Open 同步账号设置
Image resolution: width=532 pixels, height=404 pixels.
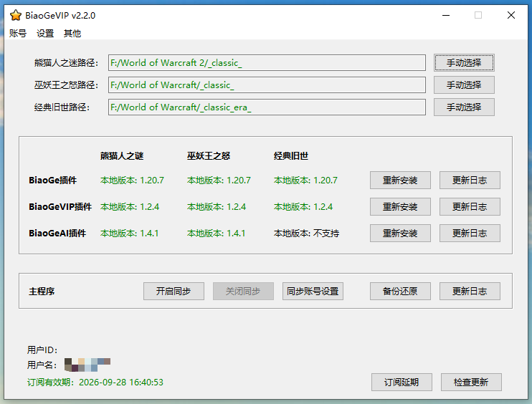pyautogui.click(x=313, y=292)
